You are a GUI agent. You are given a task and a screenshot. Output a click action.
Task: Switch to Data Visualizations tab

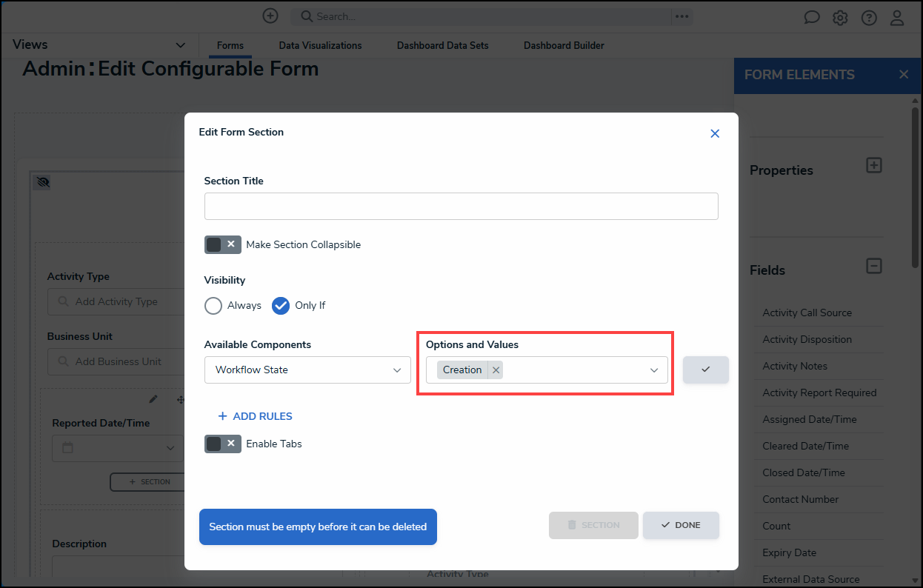tap(320, 45)
